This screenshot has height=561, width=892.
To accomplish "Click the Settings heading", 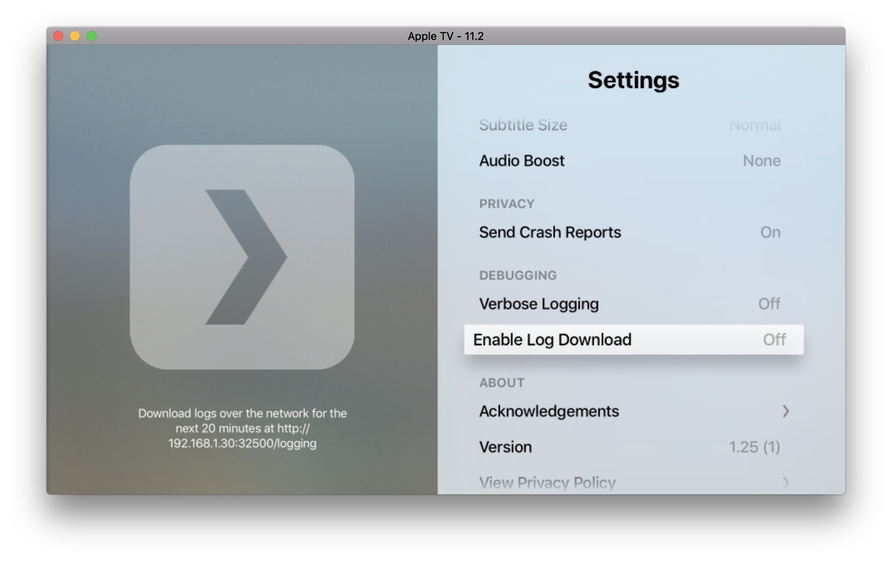I will pos(633,80).
